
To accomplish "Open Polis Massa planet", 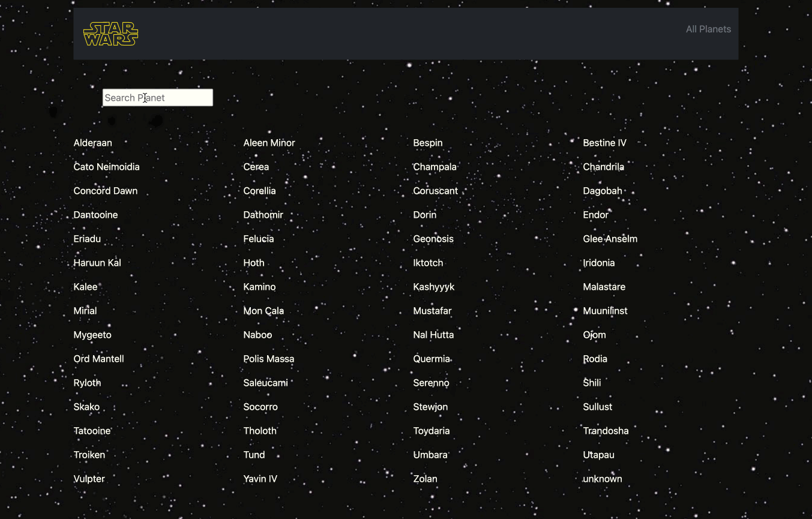I will pos(268,359).
